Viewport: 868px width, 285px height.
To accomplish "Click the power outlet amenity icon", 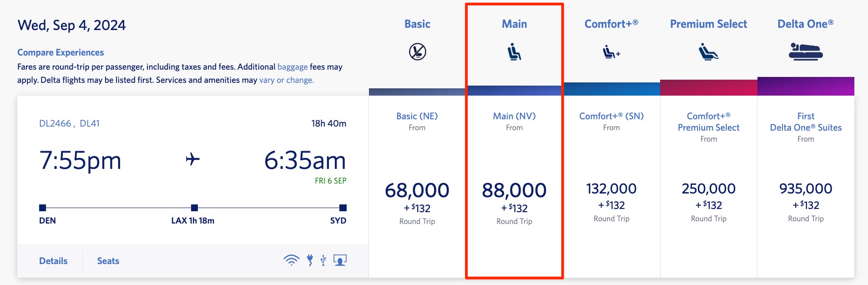I will 310,260.
